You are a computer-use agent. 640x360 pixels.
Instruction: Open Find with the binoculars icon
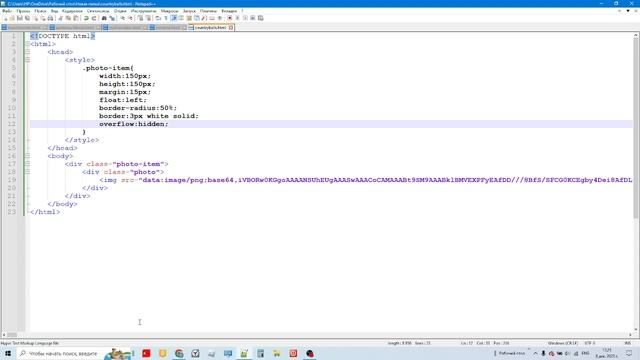coord(104,18)
